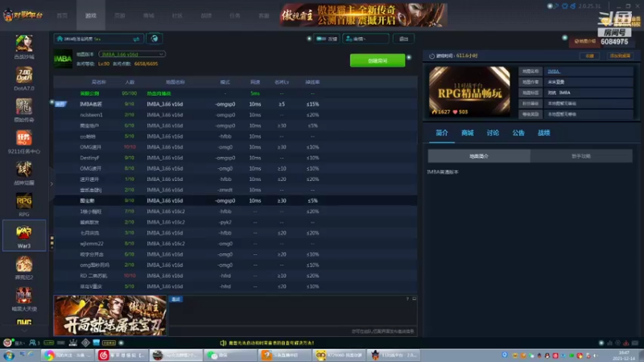The width and height of the screenshot is (644, 362).
Task: Click the globe icon button beside room field
Action: click(155, 39)
